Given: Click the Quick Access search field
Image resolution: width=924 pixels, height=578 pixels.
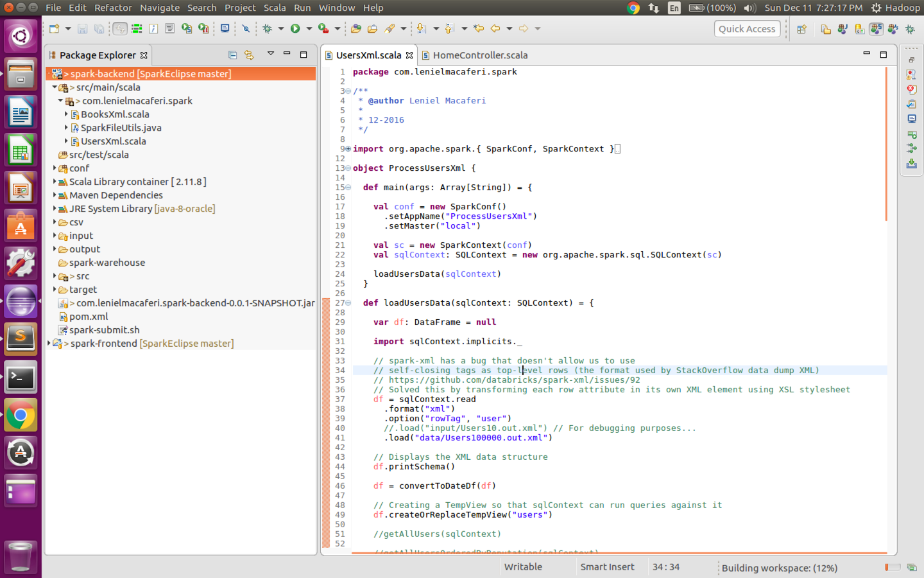Looking at the screenshot, I should pyautogui.click(x=747, y=29).
